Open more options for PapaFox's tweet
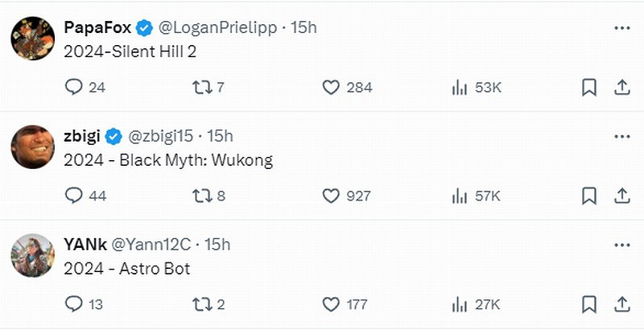 click(621, 27)
